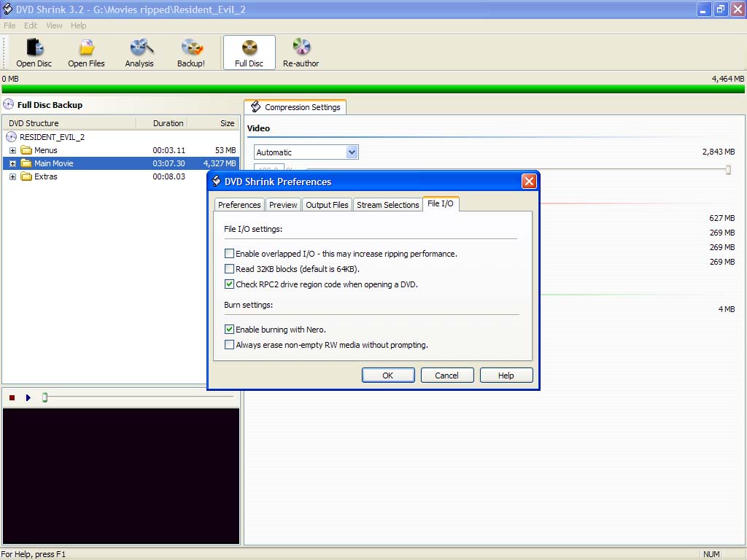Switch to Re-author mode
Screen dimensions: 747x560
point(301,52)
